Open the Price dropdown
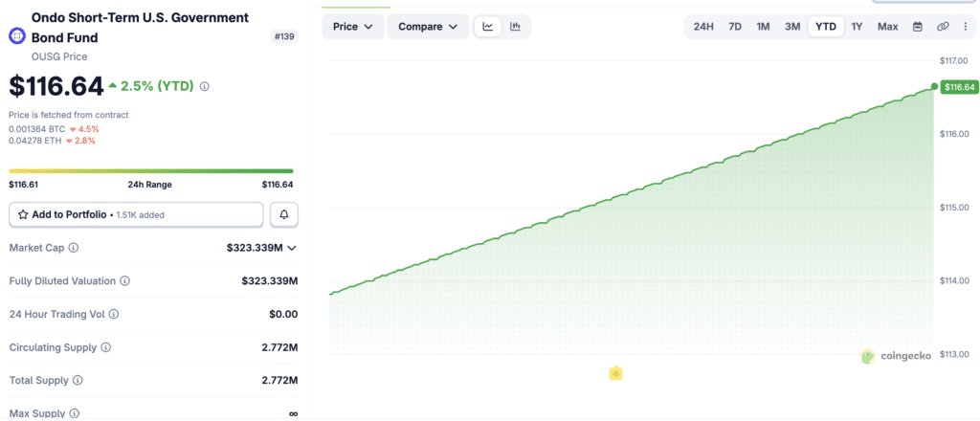980x421 pixels. 353,26
